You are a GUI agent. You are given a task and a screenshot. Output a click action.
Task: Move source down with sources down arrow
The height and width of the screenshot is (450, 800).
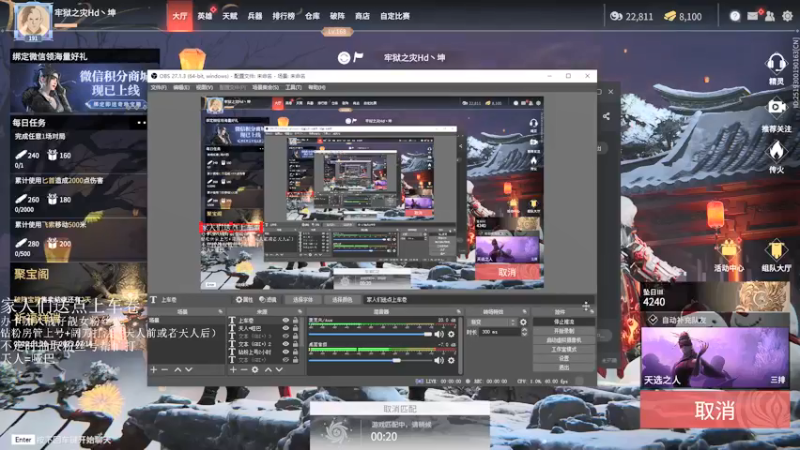tap(279, 369)
